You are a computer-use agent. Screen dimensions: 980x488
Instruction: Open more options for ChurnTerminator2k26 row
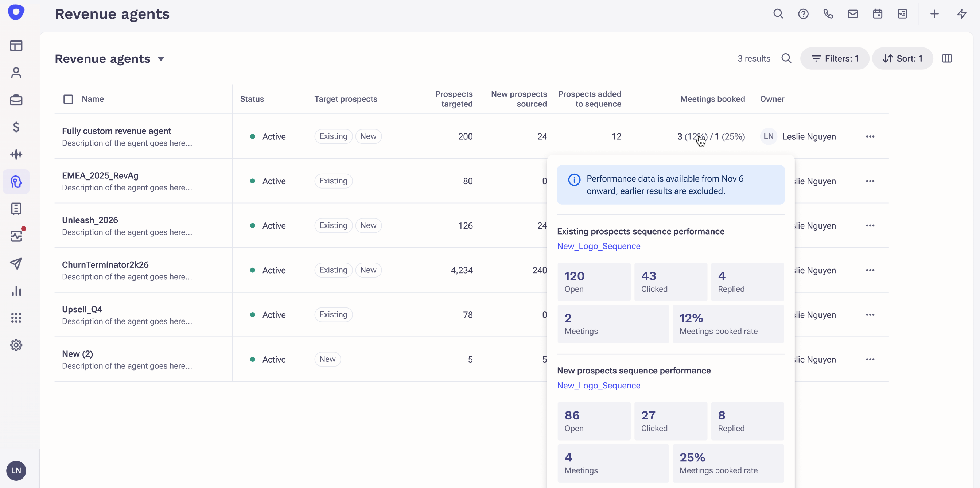coord(870,270)
